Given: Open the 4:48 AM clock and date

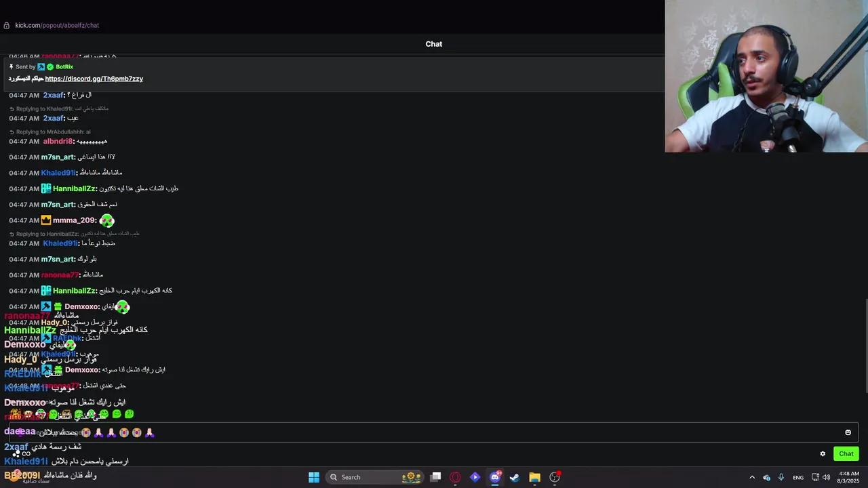Looking at the screenshot, I should click(x=848, y=477).
